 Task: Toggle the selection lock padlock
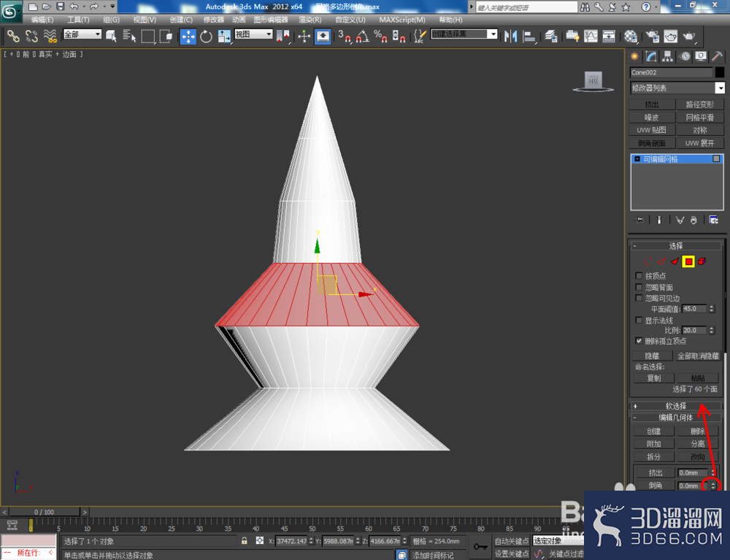[244, 540]
